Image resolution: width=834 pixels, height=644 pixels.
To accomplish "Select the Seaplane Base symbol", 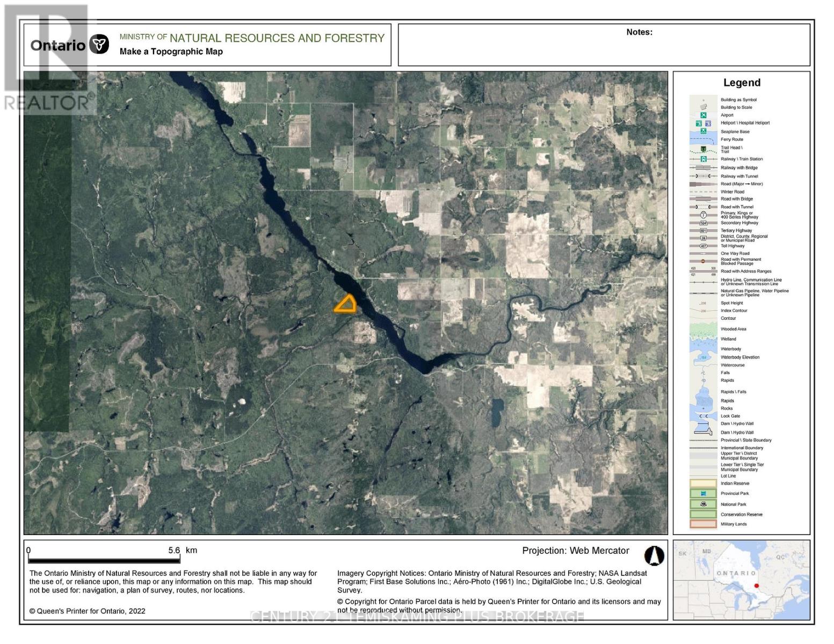I will [x=704, y=131].
